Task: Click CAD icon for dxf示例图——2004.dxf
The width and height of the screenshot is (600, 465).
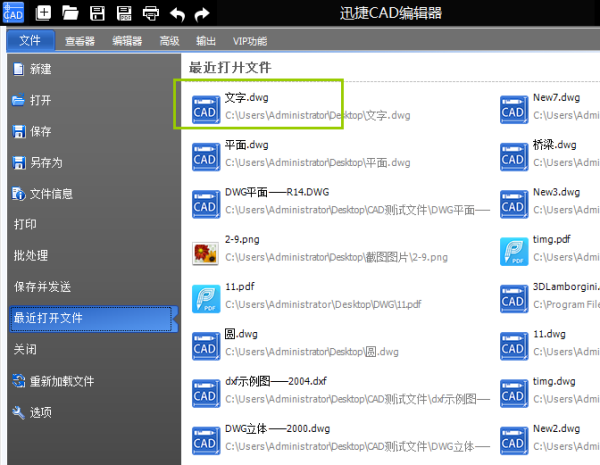Action: tap(206, 393)
